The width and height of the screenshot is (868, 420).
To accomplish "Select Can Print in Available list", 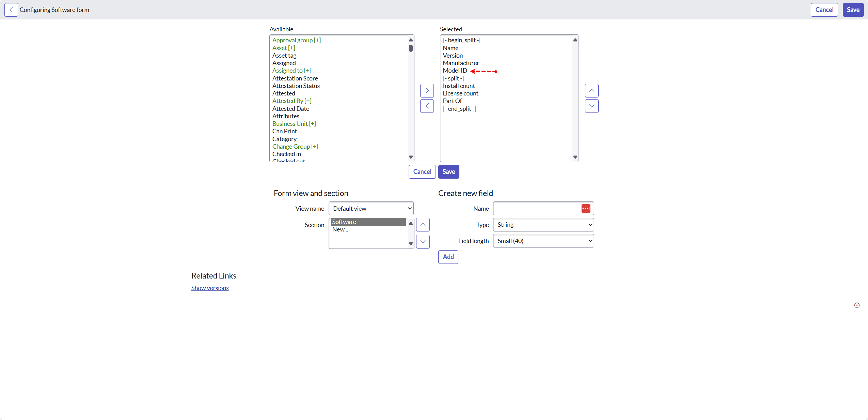I will tap(284, 131).
